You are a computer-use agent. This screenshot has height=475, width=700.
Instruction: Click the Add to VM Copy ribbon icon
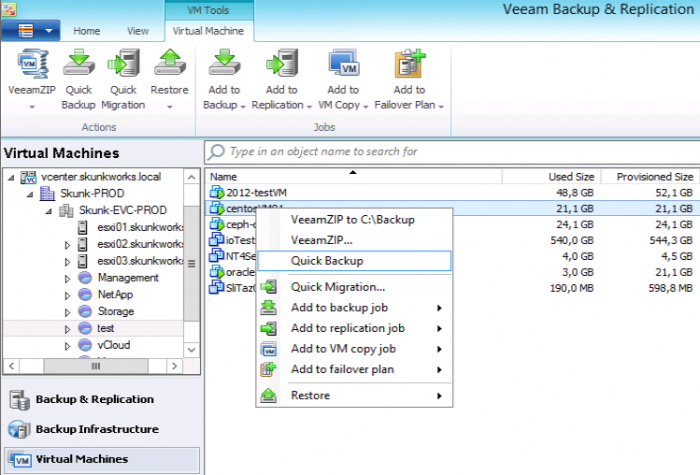tap(343, 63)
